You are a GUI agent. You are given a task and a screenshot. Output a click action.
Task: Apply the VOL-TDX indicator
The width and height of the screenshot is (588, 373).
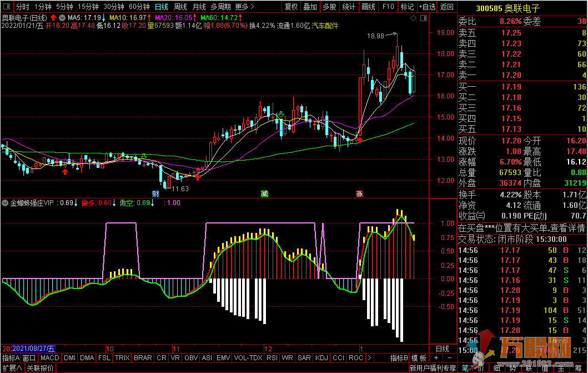point(248,358)
